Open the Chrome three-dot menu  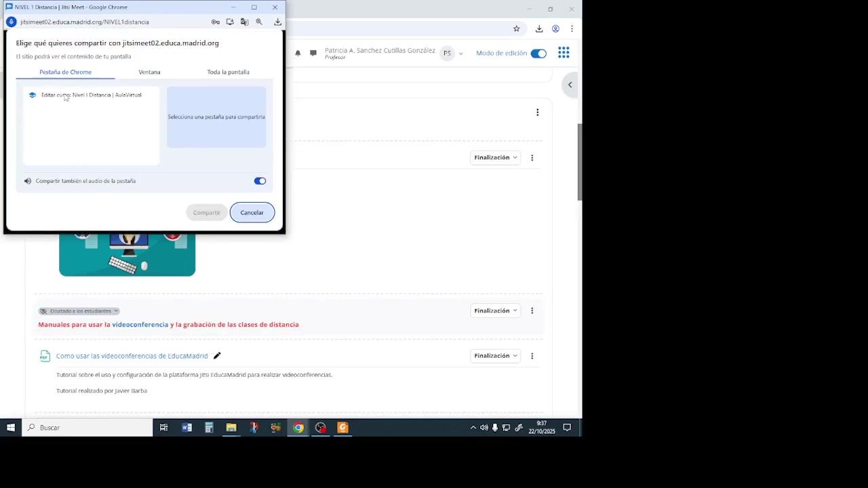click(572, 28)
